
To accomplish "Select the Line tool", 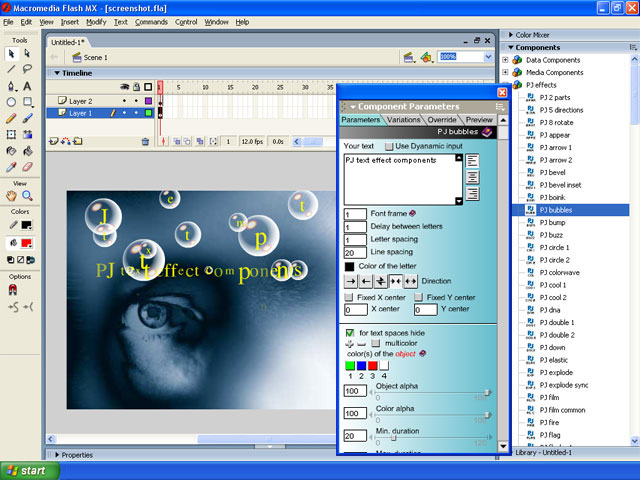I will 11,69.
